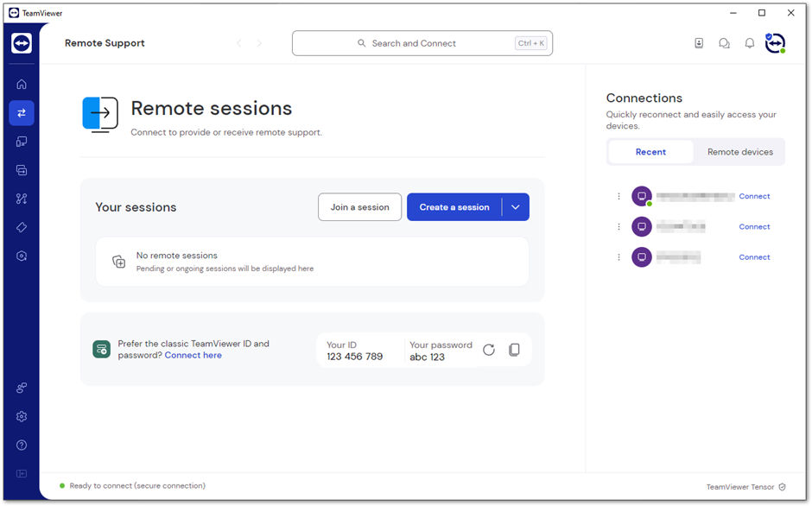This screenshot has width=812, height=506.
Task: Click the No remote sessions placeholder icon
Action: [x=119, y=262]
